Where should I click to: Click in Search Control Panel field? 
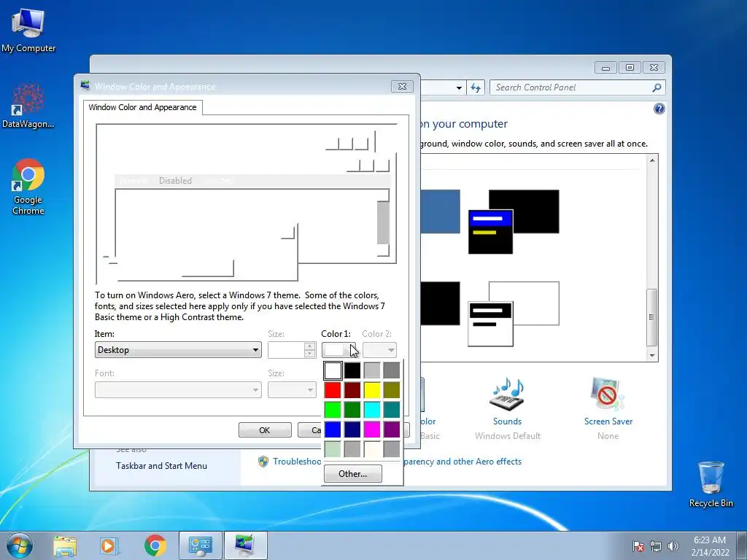[570, 87]
